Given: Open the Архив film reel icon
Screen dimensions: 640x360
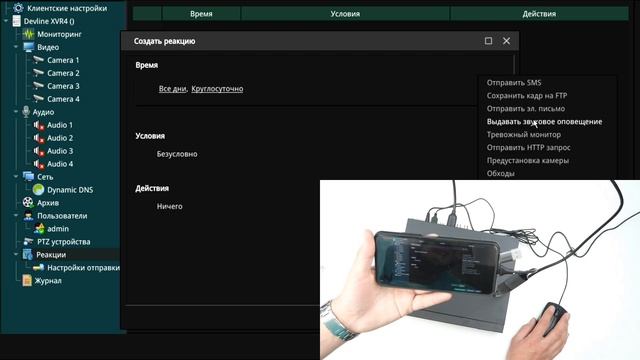Looking at the screenshot, I should [28, 202].
